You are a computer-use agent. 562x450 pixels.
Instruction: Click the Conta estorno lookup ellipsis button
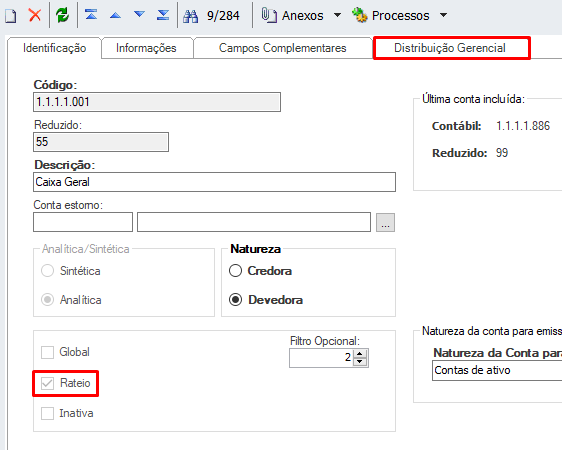[385, 222]
